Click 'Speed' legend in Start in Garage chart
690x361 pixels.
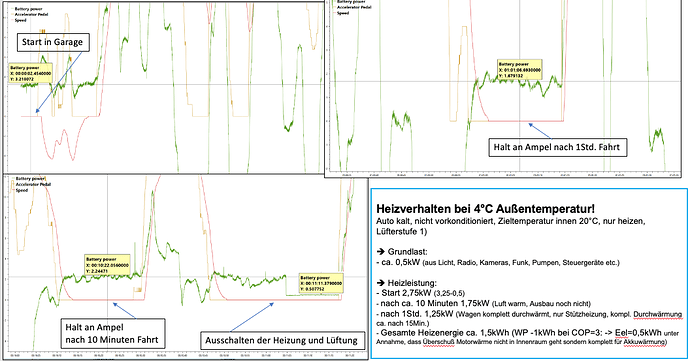(x=20, y=20)
